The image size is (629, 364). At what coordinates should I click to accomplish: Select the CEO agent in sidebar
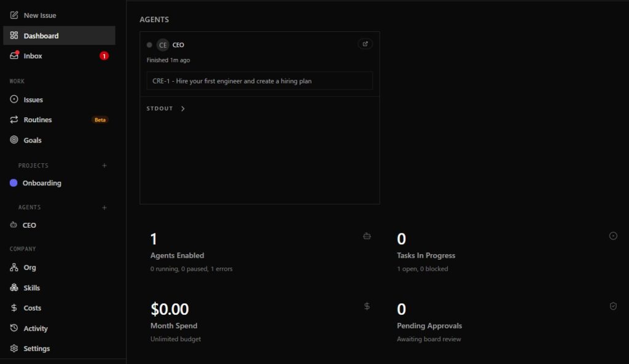point(29,225)
